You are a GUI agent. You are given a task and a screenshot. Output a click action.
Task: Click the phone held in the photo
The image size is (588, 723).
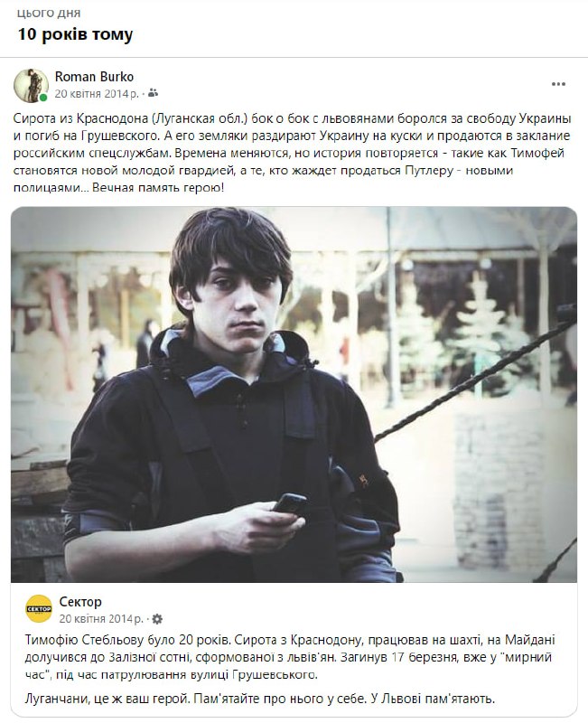(x=289, y=503)
